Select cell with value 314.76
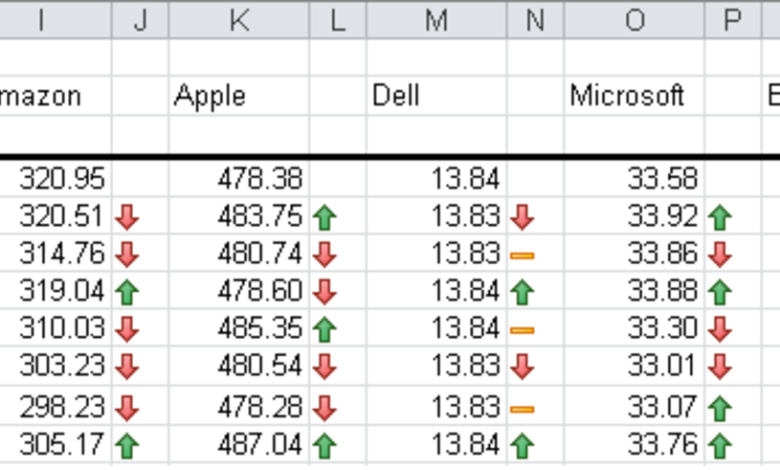The image size is (780, 470). [55, 253]
